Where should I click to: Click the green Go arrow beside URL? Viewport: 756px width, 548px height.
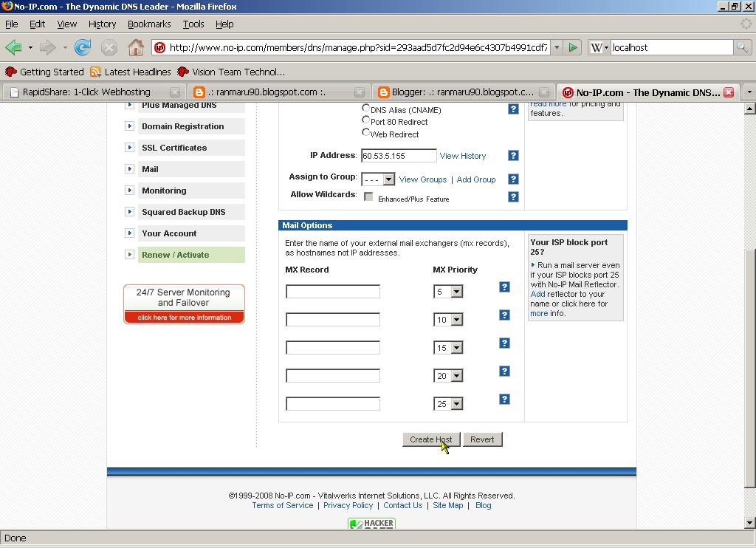573,47
